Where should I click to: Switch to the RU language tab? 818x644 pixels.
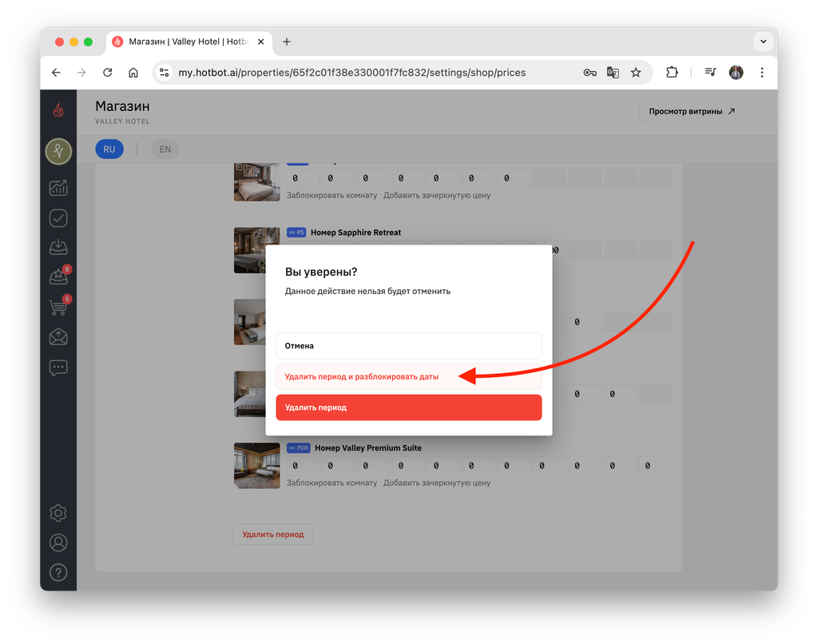click(109, 149)
